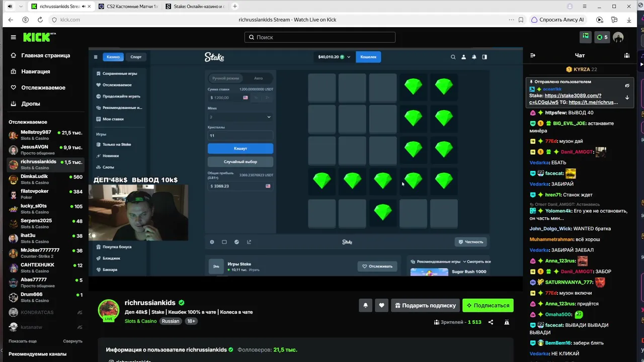This screenshot has width=644, height=362.
Task: Open the Yandex browser main menu
Action: 584,7
